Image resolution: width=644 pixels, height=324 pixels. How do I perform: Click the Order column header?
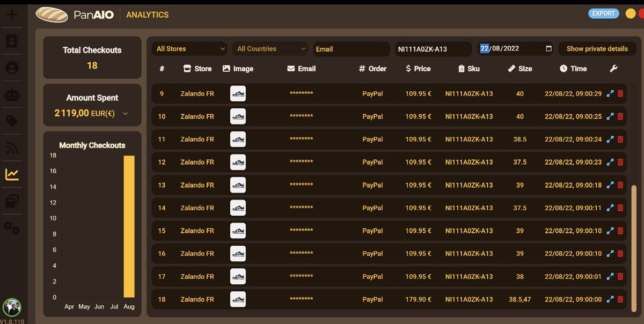pos(373,69)
